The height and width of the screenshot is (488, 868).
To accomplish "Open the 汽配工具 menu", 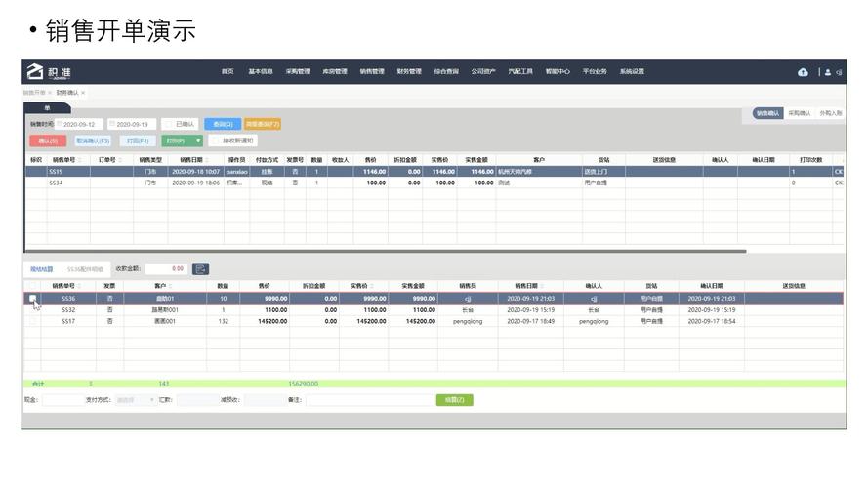I will [520, 71].
